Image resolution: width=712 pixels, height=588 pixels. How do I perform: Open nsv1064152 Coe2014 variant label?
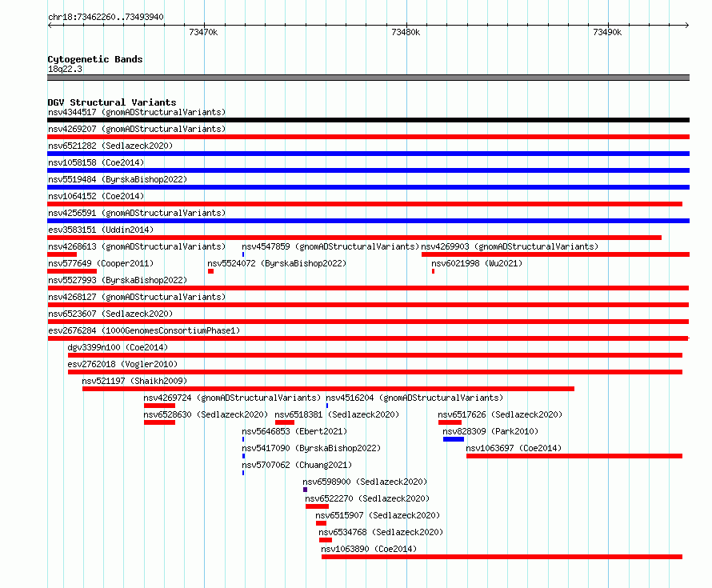coord(96,196)
